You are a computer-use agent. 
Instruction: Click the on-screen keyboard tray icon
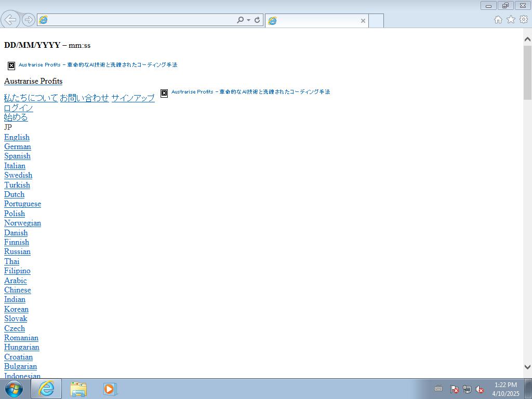click(438, 389)
